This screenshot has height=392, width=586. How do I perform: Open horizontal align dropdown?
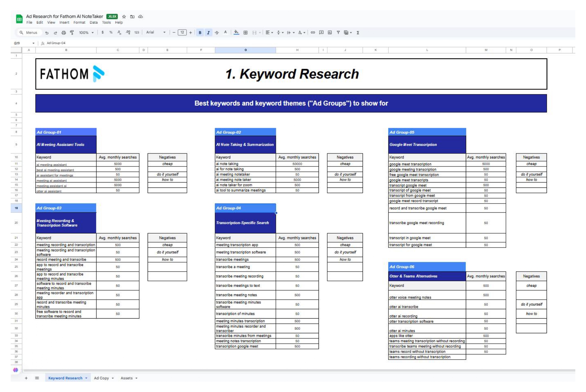[x=269, y=33]
